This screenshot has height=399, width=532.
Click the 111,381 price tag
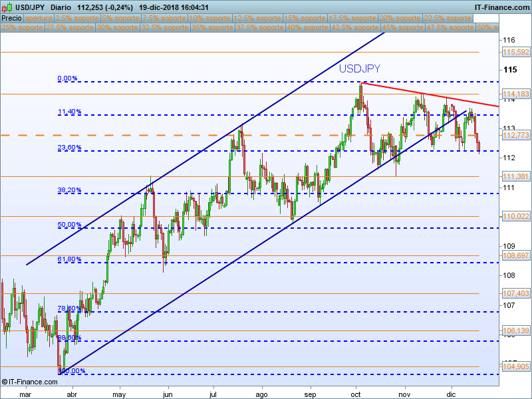click(x=516, y=176)
